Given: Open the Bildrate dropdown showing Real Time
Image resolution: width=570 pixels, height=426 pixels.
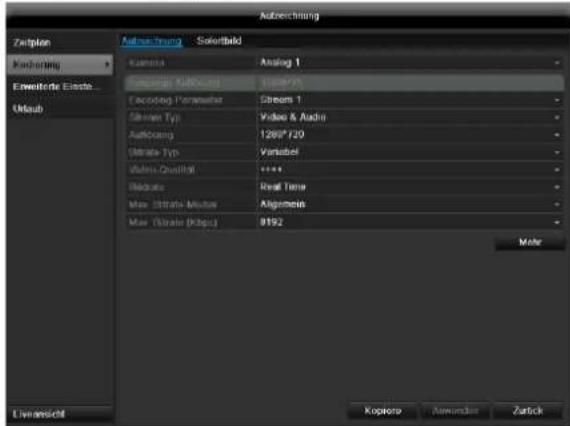Looking at the screenshot, I should point(410,187).
